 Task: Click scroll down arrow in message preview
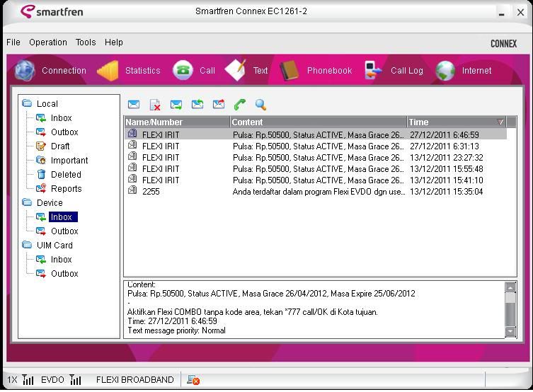[510, 332]
